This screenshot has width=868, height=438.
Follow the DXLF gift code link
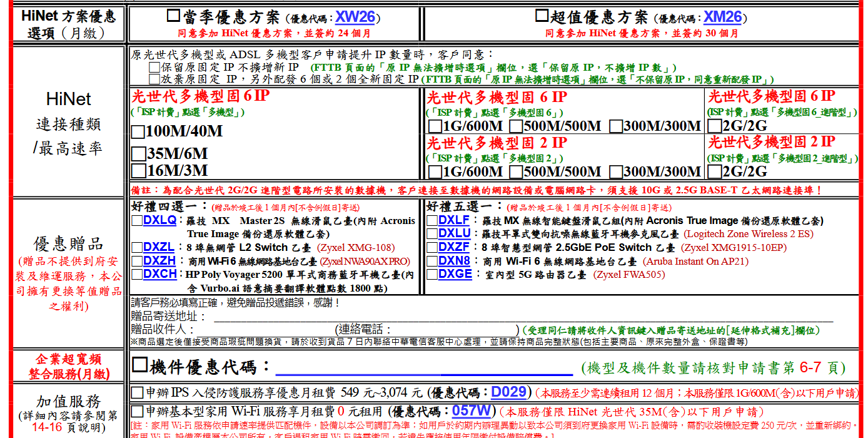click(x=454, y=220)
